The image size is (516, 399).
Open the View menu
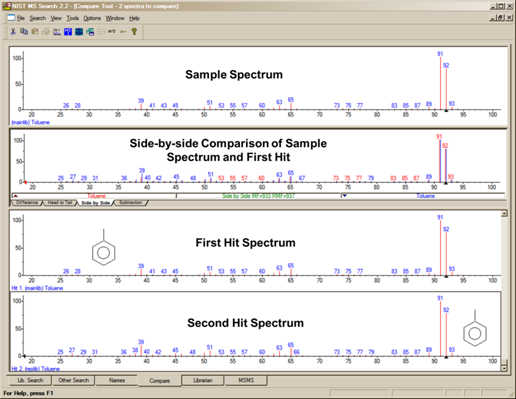pos(56,18)
